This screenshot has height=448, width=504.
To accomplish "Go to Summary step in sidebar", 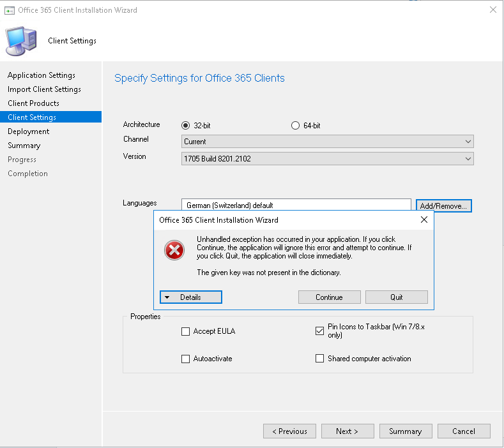I will pyautogui.click(x=24, y=146).
